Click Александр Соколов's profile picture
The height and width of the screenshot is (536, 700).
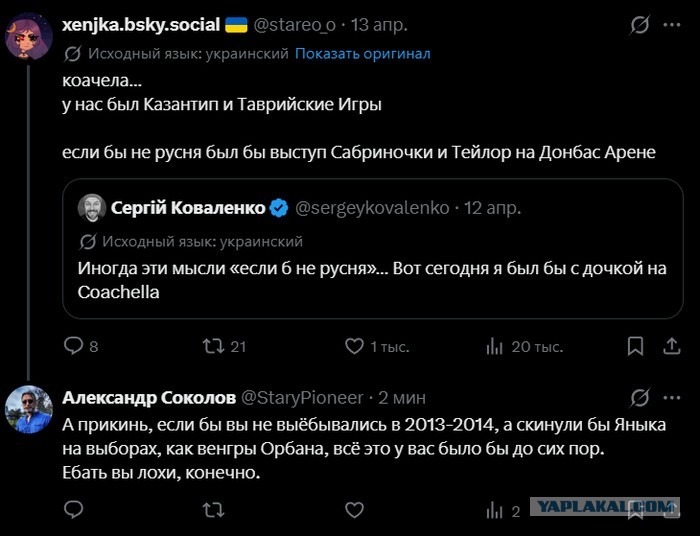(30, 408)
